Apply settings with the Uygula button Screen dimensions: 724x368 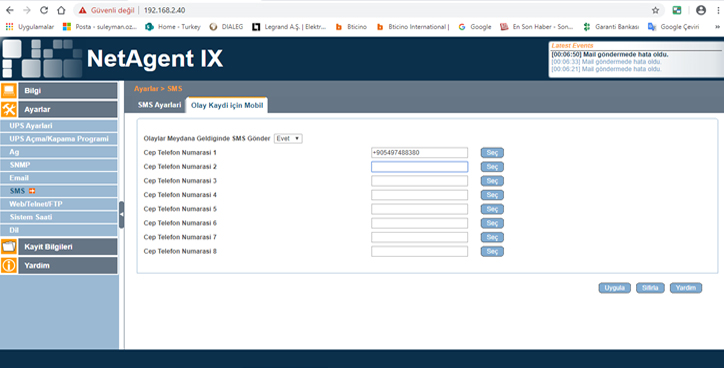click(615, 288)
